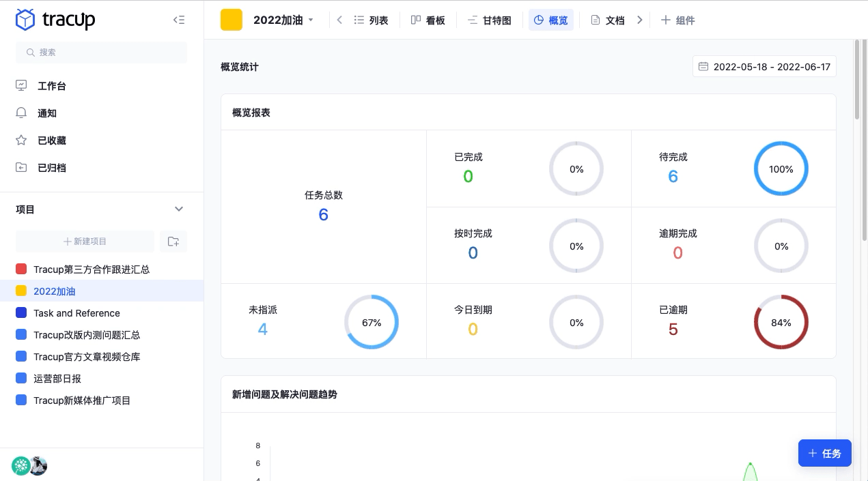Click the right chevron next to 文档

pos(640,20)
